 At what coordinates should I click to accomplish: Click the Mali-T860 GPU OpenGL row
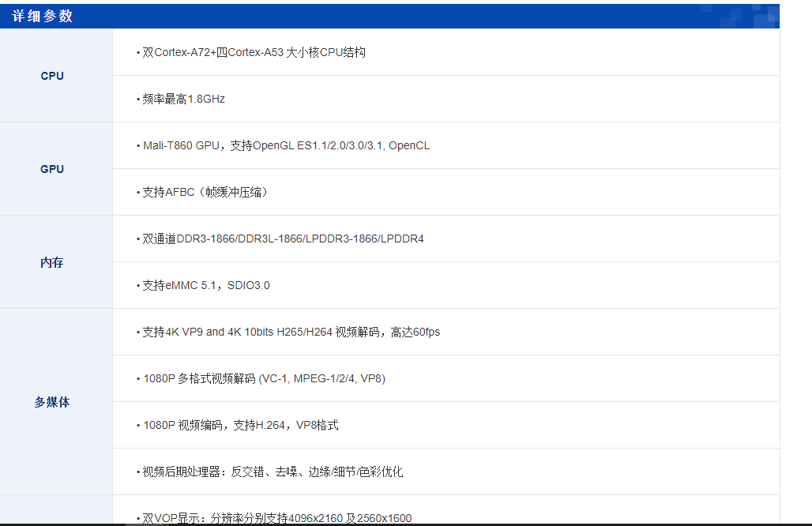(x=445, y=145)
